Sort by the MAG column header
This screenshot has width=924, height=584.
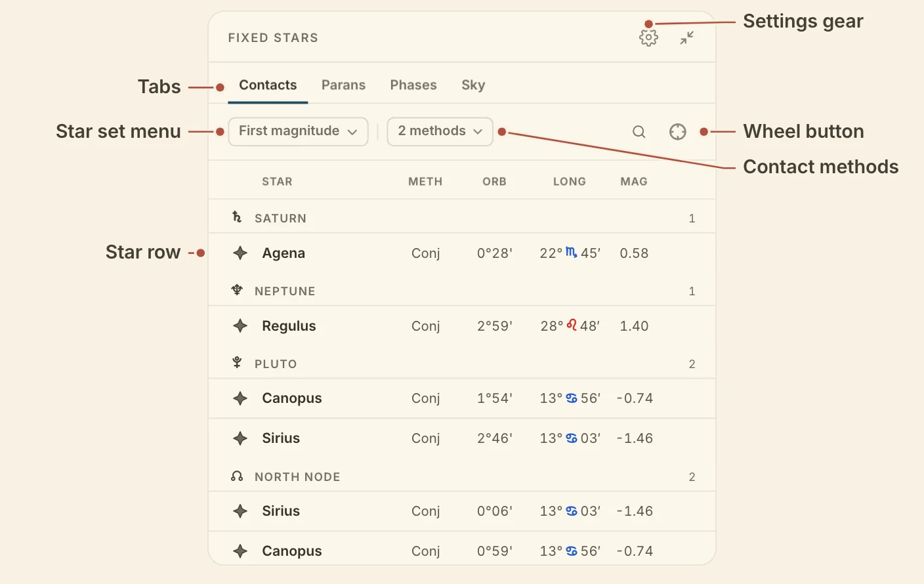tap(634, 182)
